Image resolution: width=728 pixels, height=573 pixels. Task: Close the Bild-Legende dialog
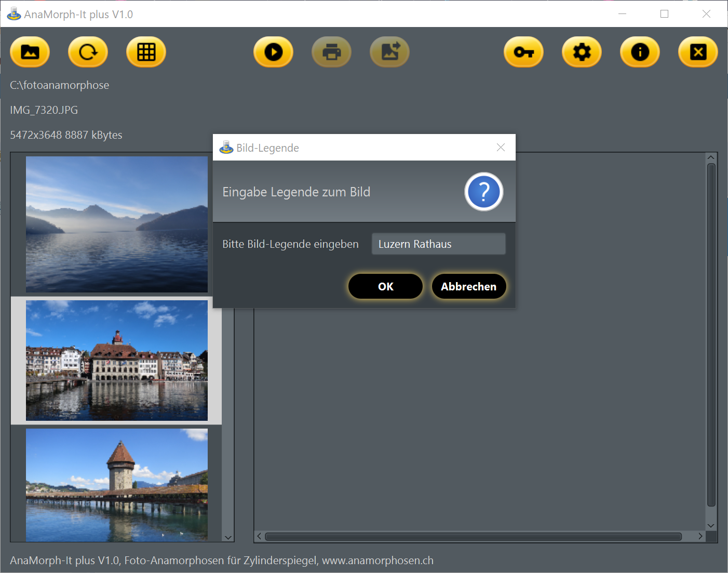501,148
